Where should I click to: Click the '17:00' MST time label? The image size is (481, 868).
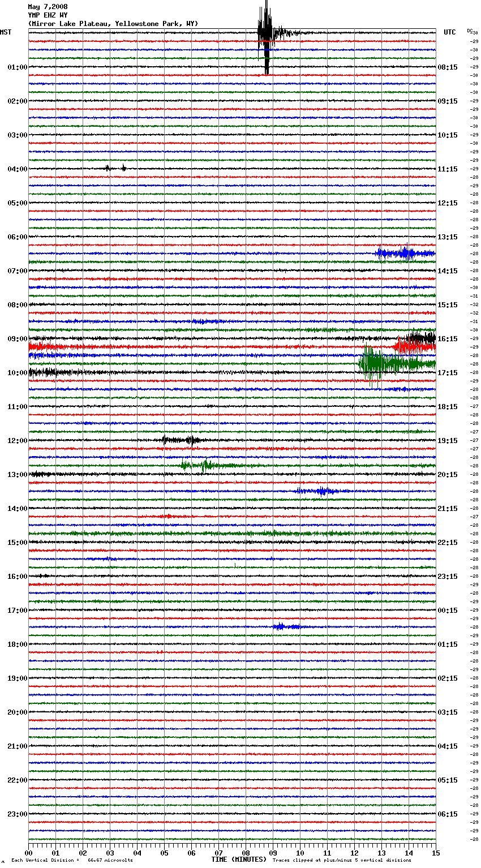pyautogui.click(x=18, y=611)
